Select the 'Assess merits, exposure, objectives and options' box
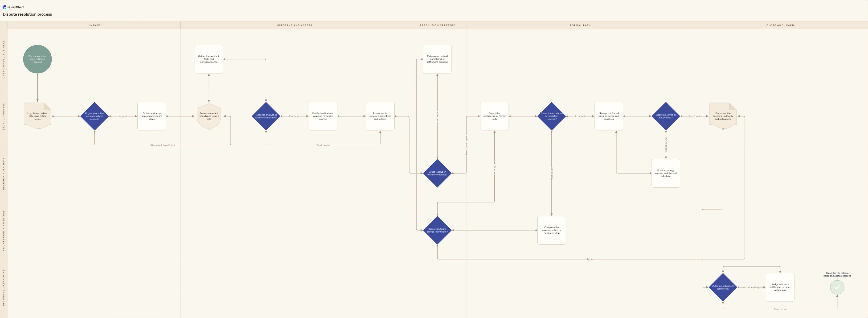The image size is (868, 318). [380, 116]
